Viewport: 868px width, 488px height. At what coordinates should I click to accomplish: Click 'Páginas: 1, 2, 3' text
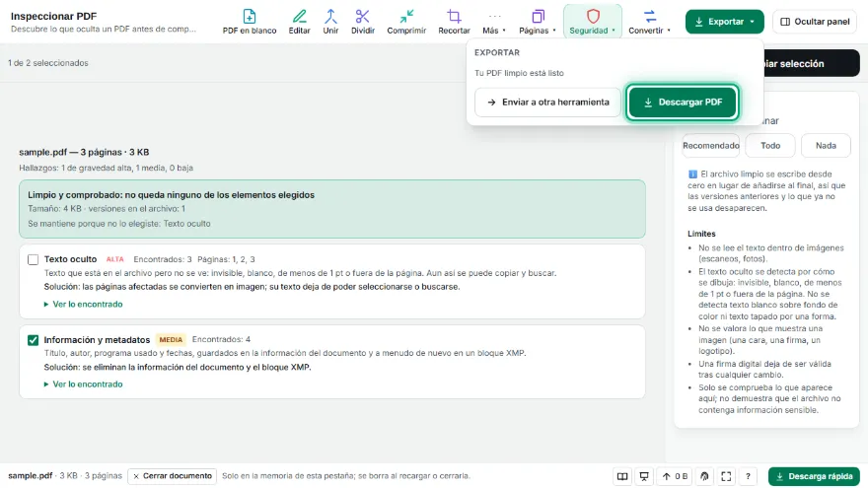coord(227,259)
